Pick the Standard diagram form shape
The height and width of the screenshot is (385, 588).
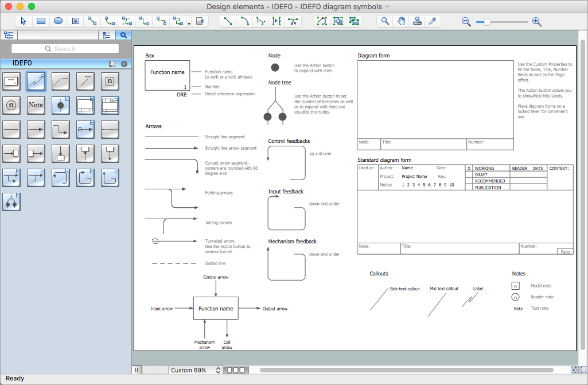tap(110, 106)
